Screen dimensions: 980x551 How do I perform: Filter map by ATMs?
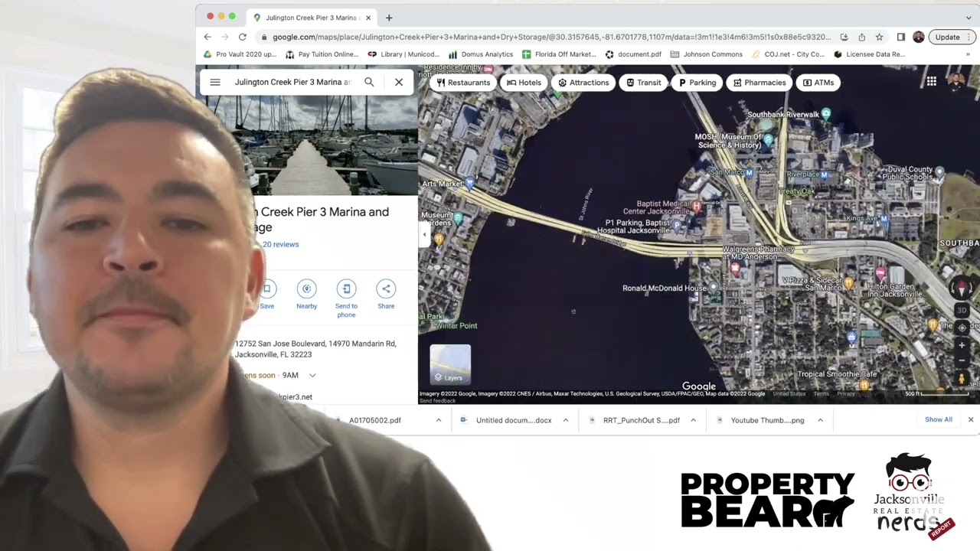tap(818, 83)
